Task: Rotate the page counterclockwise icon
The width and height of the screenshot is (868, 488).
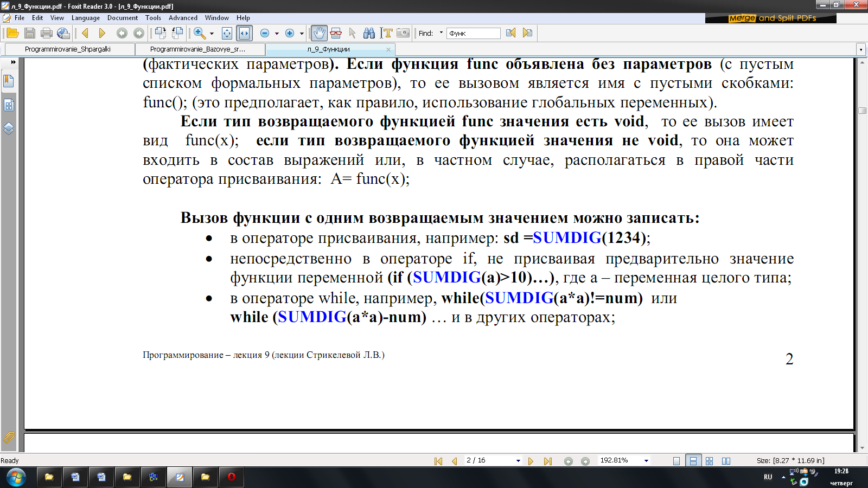Action: click(177, 33)
